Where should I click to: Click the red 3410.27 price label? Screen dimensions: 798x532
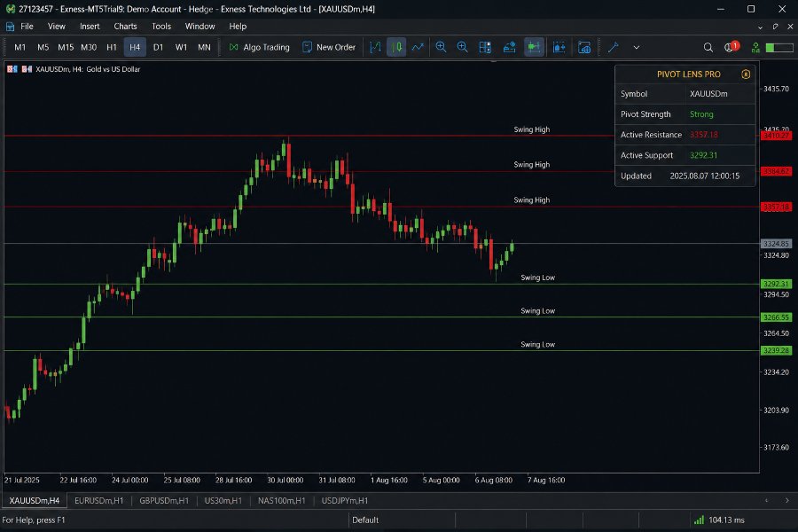776,136
